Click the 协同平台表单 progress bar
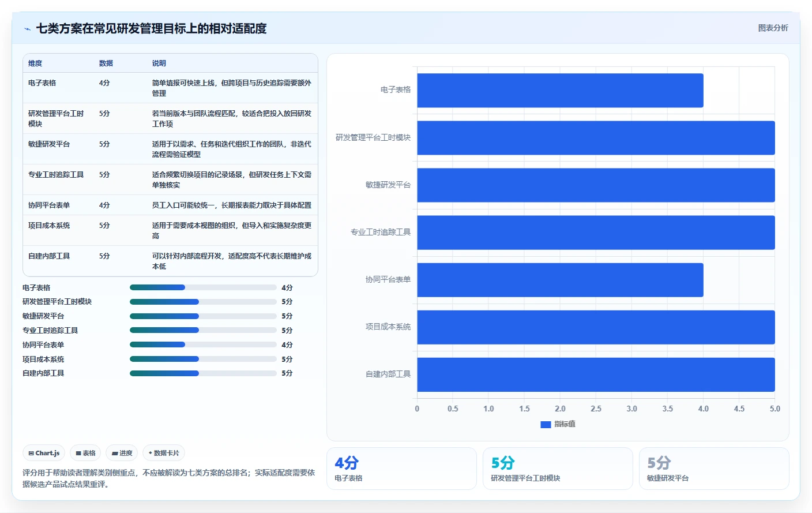The image size is (812, 513). tap(203, 345)
